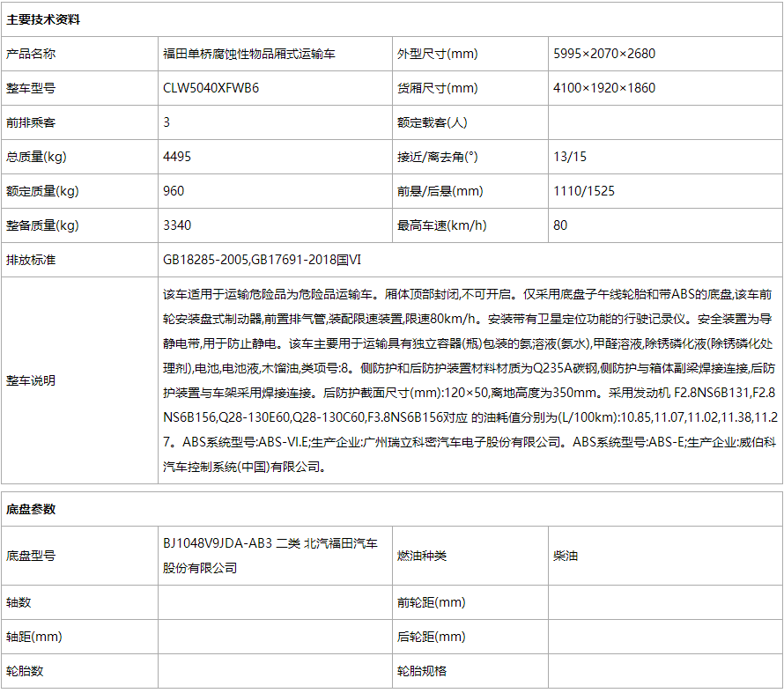
Task: Select the 轮胎规格 label
Action: [421, 671]
